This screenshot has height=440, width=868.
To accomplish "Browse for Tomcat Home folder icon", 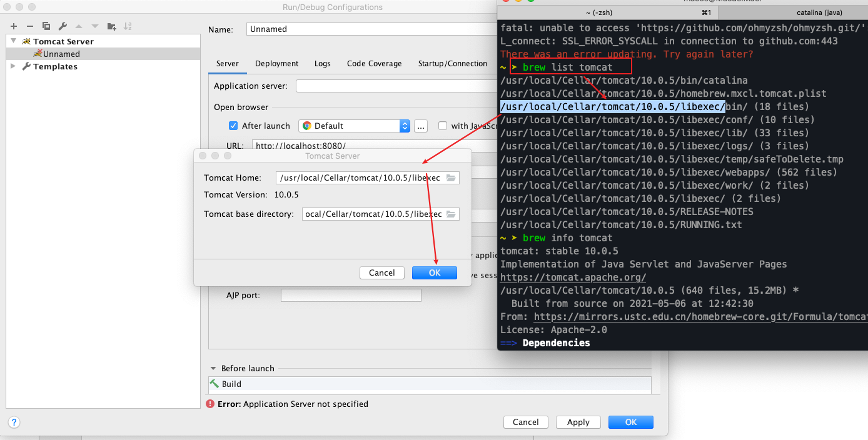I will [451, 178].
